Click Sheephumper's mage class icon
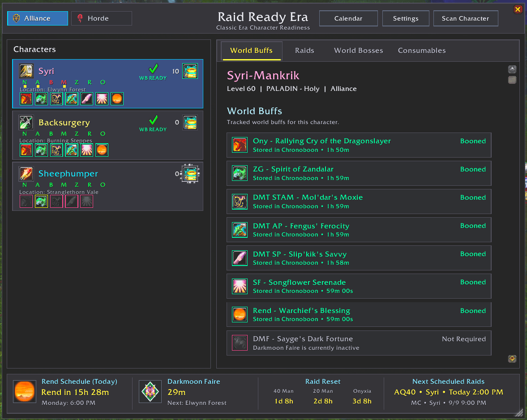This screenshot has height=420, width=527. pos(26,173)
